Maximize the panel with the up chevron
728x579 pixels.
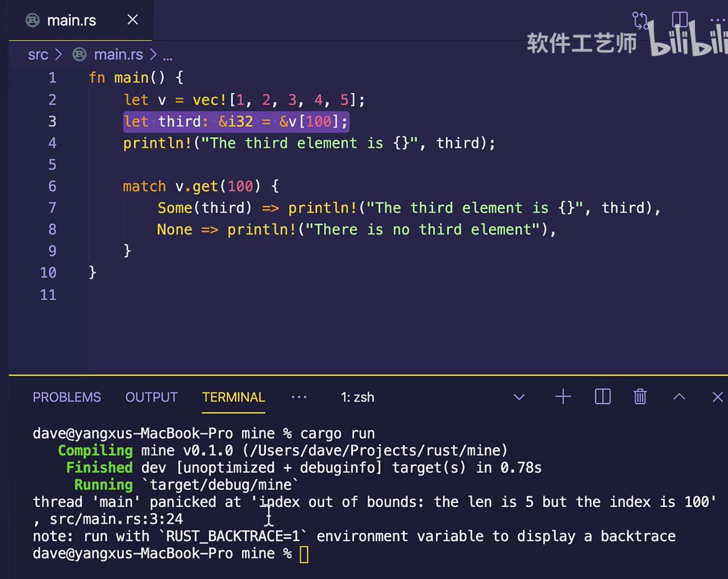click(679, 397)
